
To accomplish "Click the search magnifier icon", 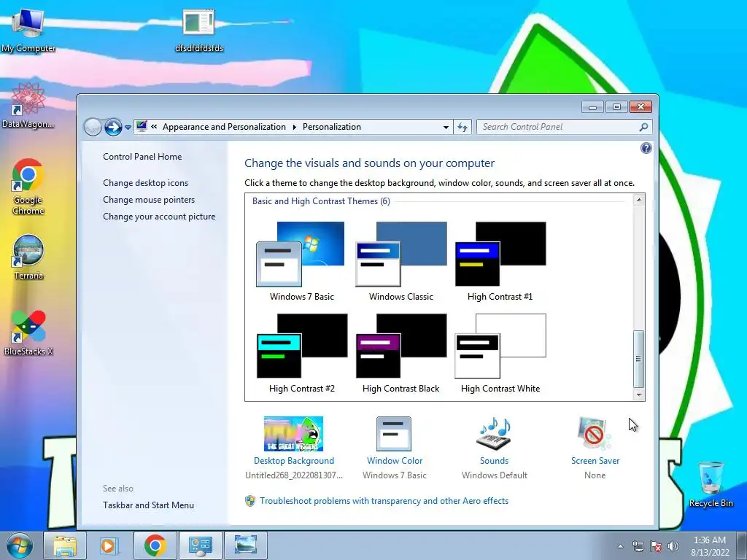I will (643, 127).
